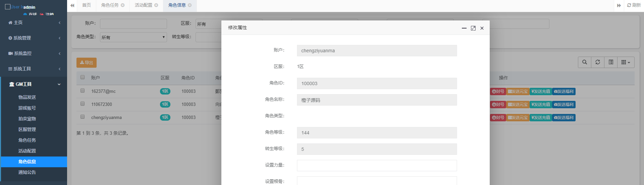Viewport: 644px width, 185px height.
Task: Click 封号 in the 110672300 row
Action: (x=498, y=105)
